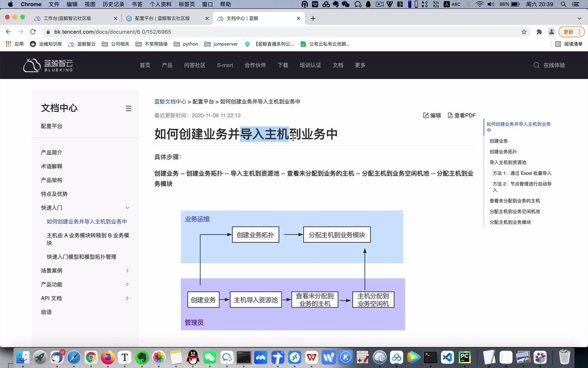Reload the current page
This screenshot has height=368, width=588.
click(x=33, y=32)
